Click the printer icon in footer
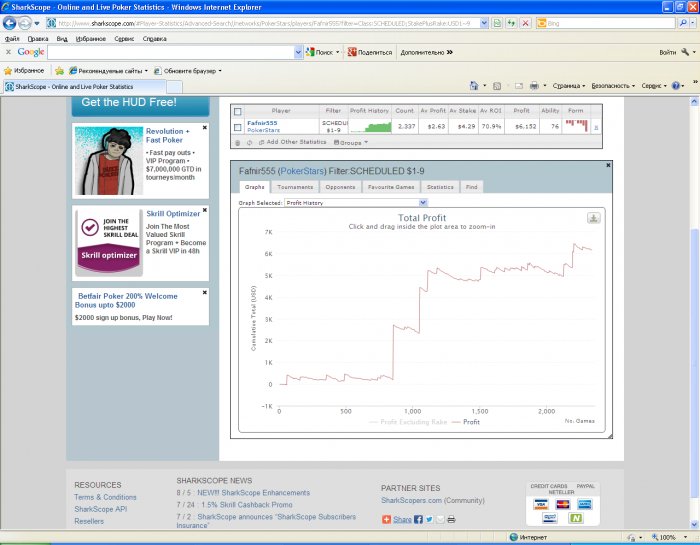 pyautogui.click(x=451, y=520)
